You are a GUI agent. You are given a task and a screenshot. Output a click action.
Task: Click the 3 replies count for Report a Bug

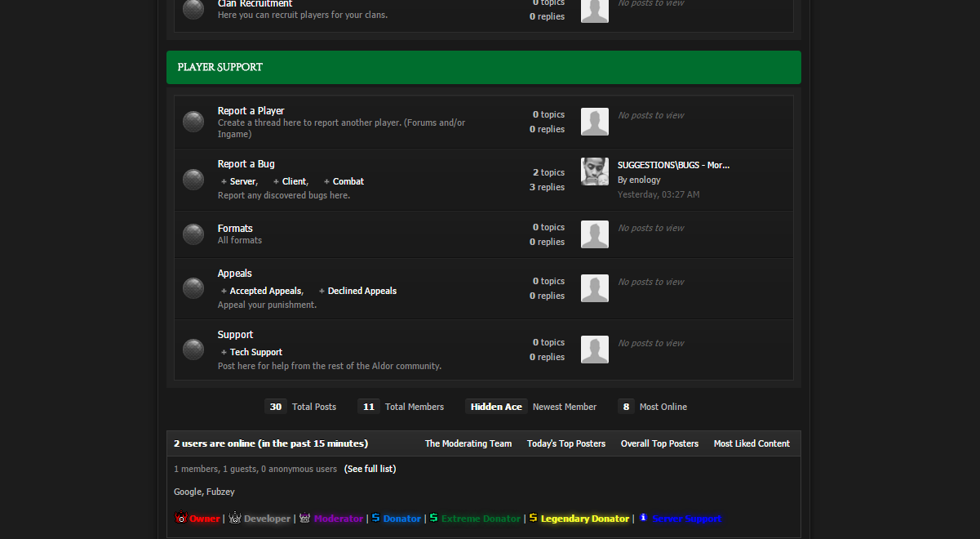tap(547, 187)
